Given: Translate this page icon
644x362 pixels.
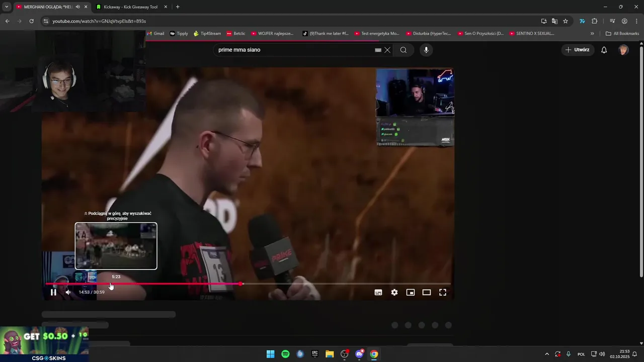Looking at the screenshot, I should [x=554, y=21].
